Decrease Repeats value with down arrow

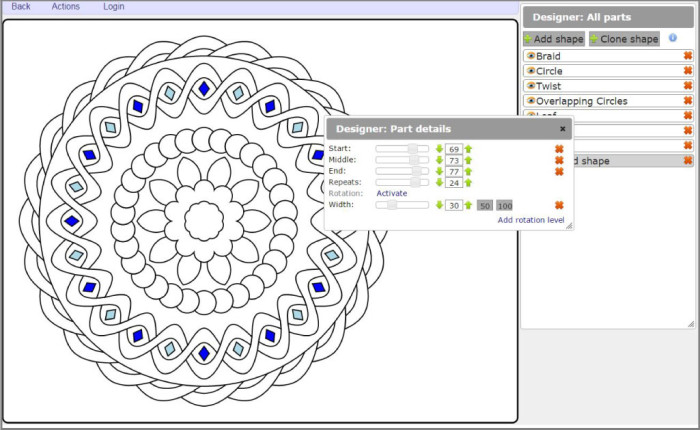point(439,182)
